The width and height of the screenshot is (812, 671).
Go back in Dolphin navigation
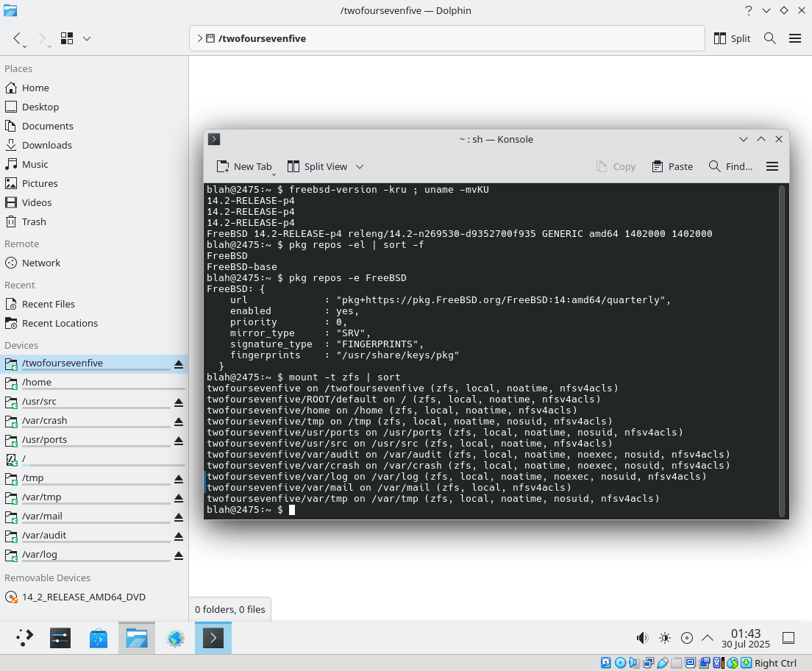(17, 38)
